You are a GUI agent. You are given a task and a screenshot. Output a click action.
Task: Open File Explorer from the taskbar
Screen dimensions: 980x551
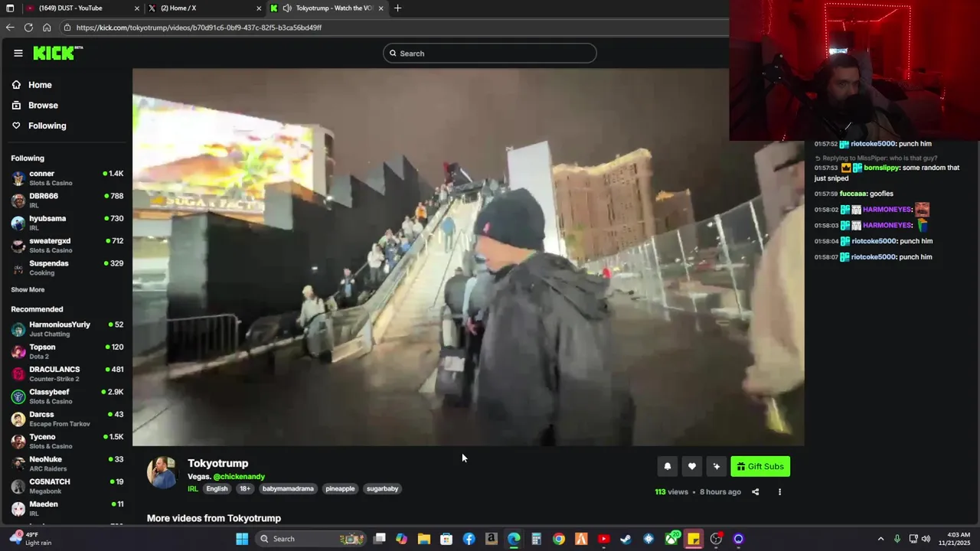423,539
